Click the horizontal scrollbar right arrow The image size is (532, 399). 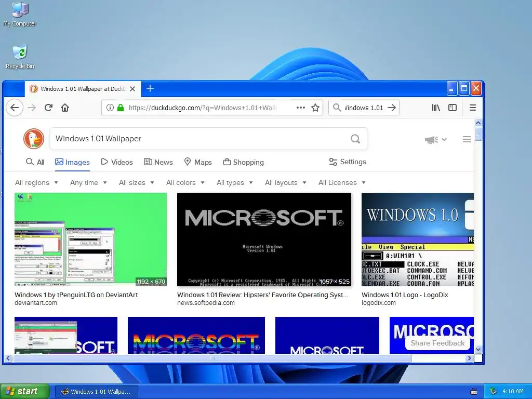pos(469,358)
